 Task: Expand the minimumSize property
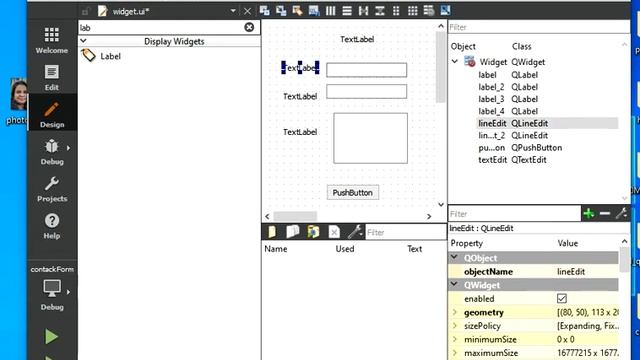click(x=455, y=339)
